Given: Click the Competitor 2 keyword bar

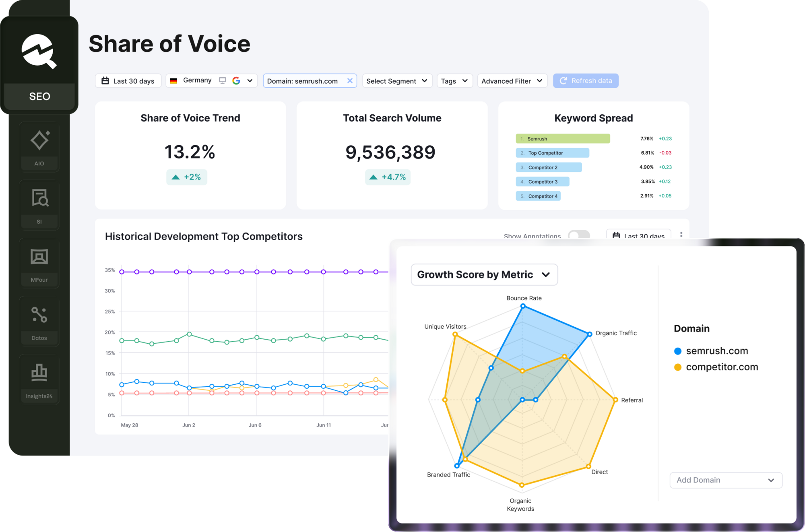Looking at the screenshot, I should click(x=549, y=167).
